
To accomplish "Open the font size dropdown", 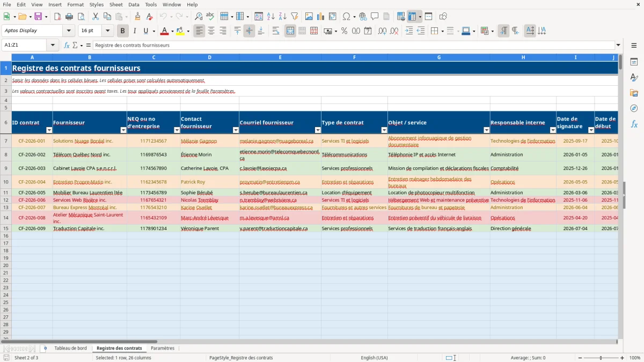I will 107,31.
